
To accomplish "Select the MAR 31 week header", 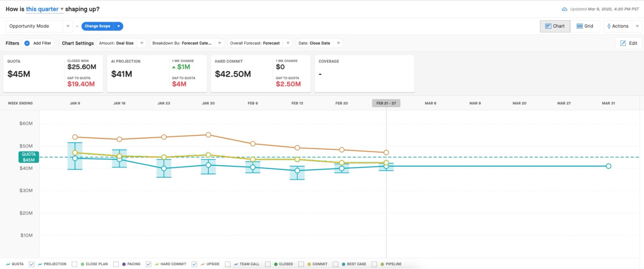I will [x=608, y=103].
